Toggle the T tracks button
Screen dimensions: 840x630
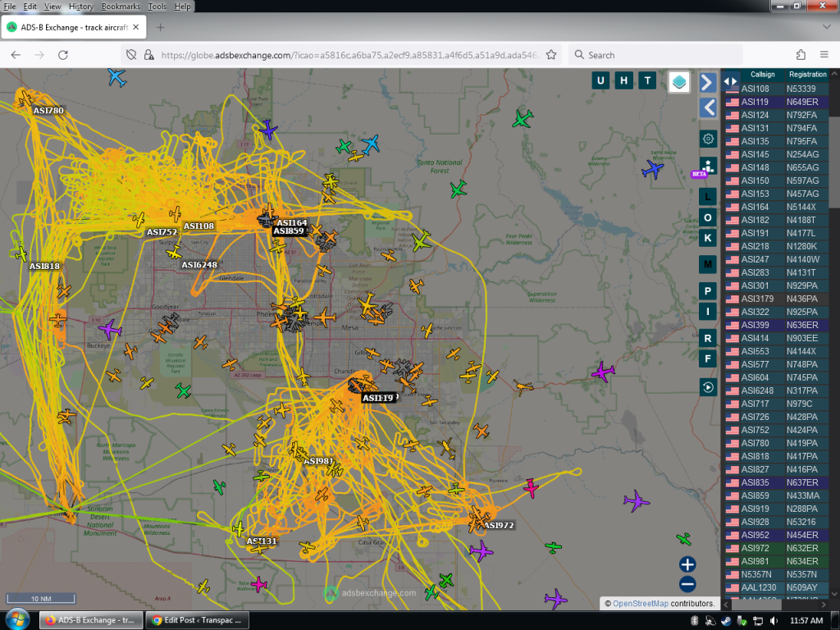tap(647, 80)
